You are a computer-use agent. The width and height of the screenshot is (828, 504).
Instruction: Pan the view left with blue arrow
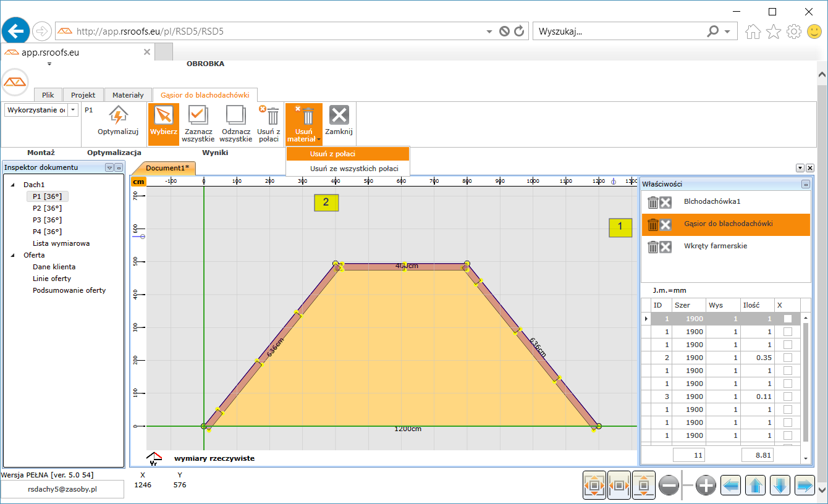[x=732, y=486]
